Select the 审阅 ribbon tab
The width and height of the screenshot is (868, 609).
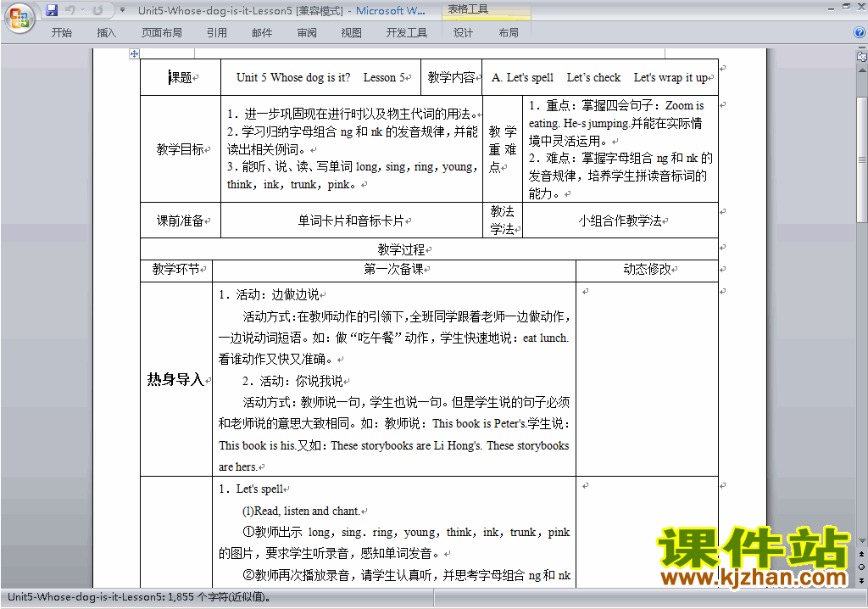pyautogui.click(x=307, y=33)
